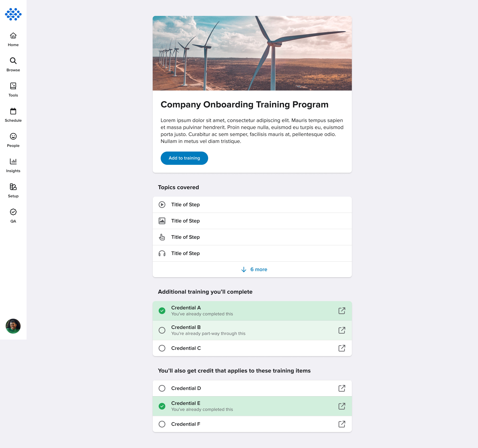
Task: Click the Add to training button
Action: [184, 158]
